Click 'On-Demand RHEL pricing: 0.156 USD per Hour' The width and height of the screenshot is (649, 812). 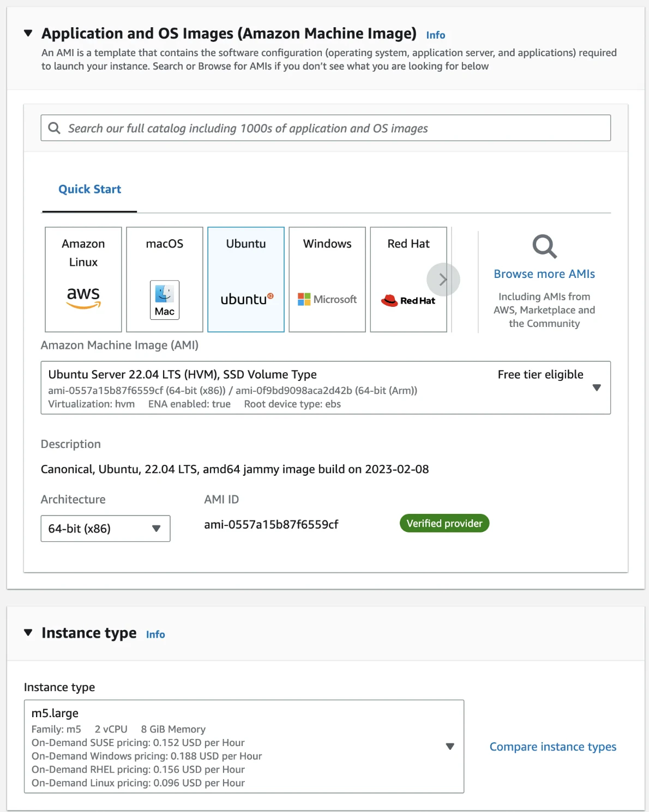138,769
